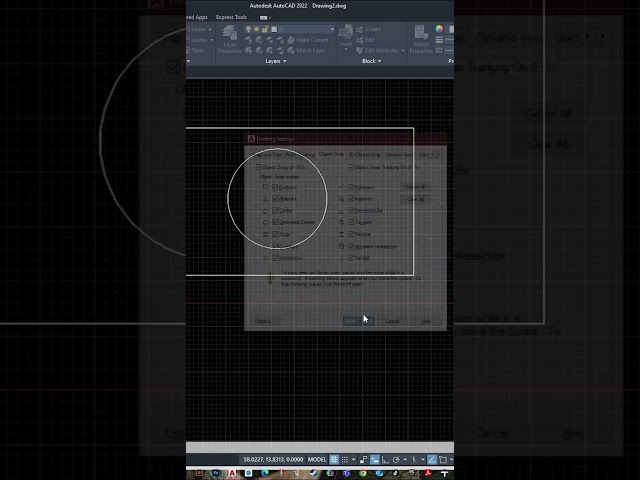This screenshot has height=480, width=640.
Task: Uncheck the Geometric Center snap mode
Action: (275, 222)
